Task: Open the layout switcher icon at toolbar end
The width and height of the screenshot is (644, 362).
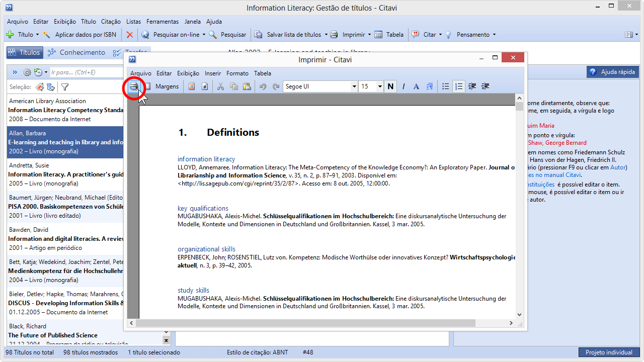Action: click(630, 35)
